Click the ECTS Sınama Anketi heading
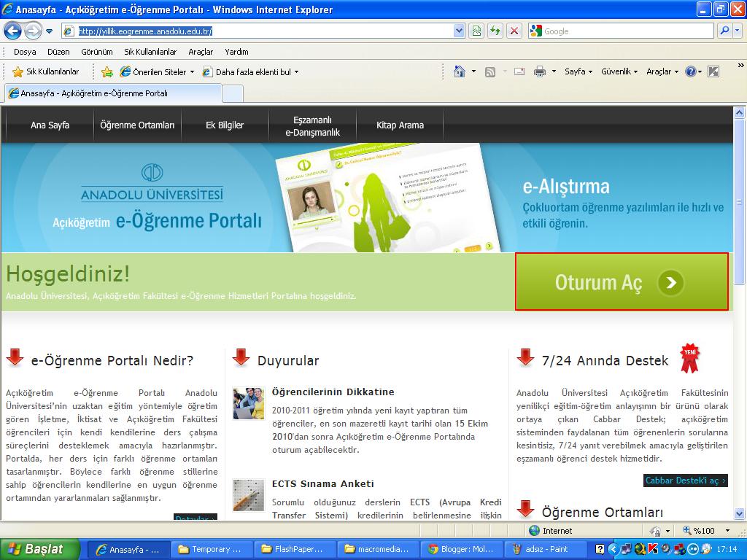This screenshot has width=747, height=560. click(323, 484)
